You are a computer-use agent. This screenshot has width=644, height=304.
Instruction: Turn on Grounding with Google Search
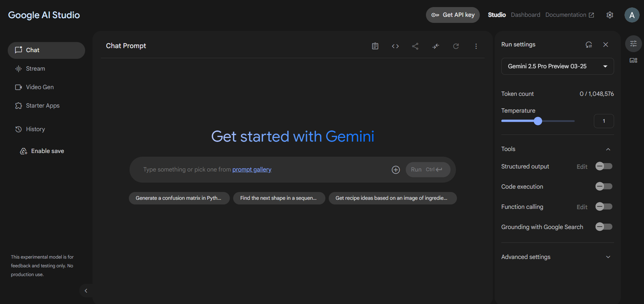tap(604, 227)
